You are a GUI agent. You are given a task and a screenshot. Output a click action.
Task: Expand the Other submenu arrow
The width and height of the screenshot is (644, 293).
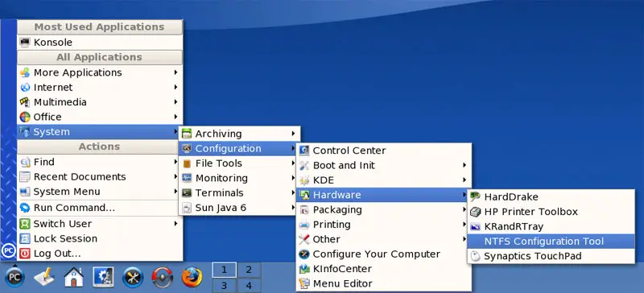coord(464,239)
